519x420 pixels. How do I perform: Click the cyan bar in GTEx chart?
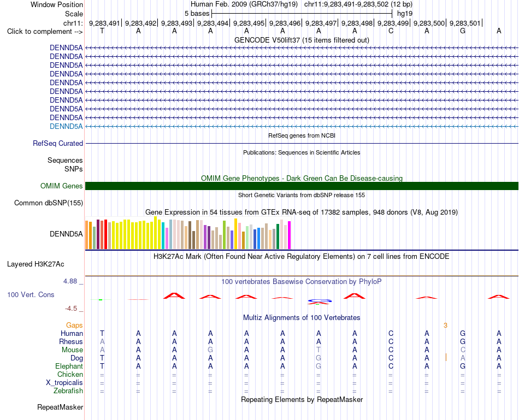coord(163,235)
